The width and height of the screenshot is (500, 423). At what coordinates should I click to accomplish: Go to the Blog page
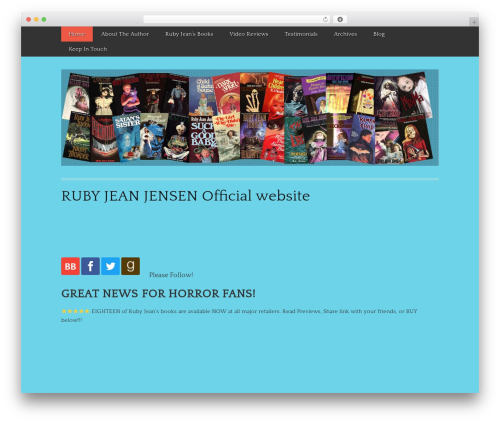coord(379,34)
